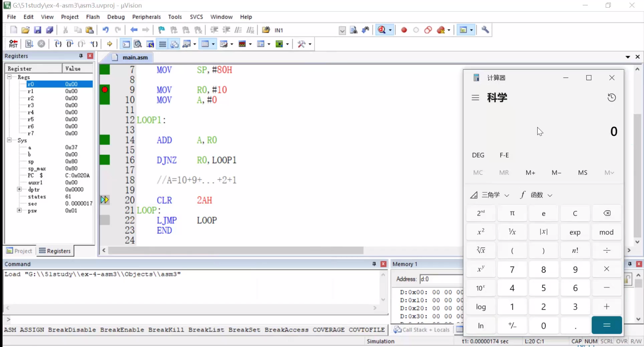This screenshot has height=347, width=644.
Task: Disable all breakpoints icon
Action: click(x=428, y=30)
